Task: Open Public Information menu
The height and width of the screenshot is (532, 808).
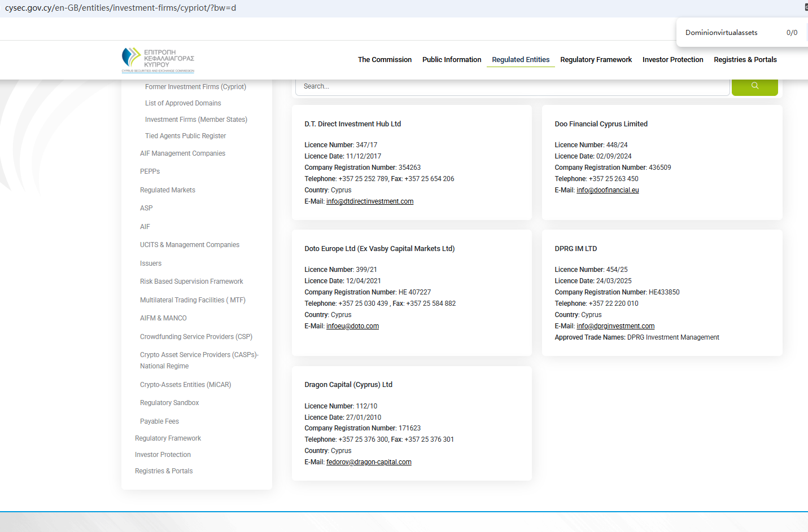Action: pyautogui.click(x=452, y=60)
